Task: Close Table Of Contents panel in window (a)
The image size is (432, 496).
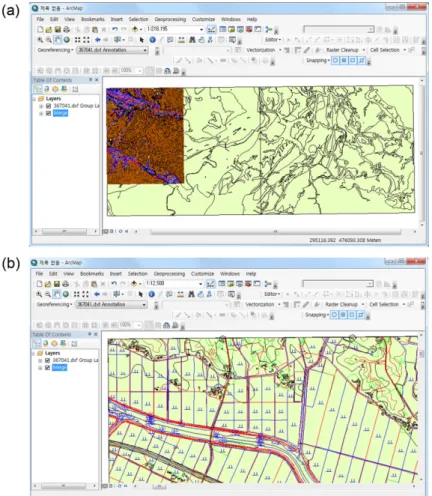Action: coord(97,80)
